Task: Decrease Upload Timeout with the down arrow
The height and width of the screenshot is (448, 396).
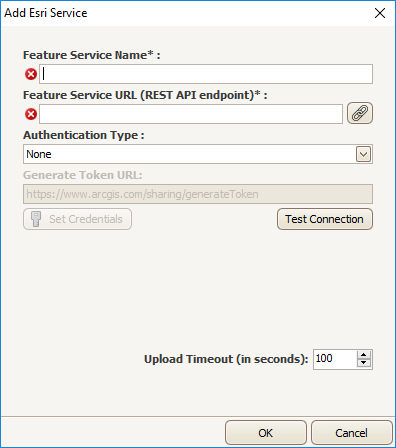Action: tap(364, 363)
